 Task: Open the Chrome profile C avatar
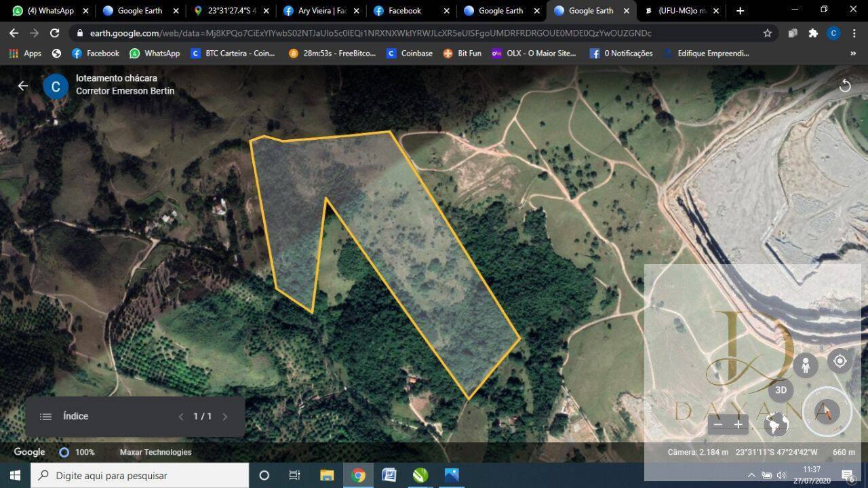click(833, 33)
